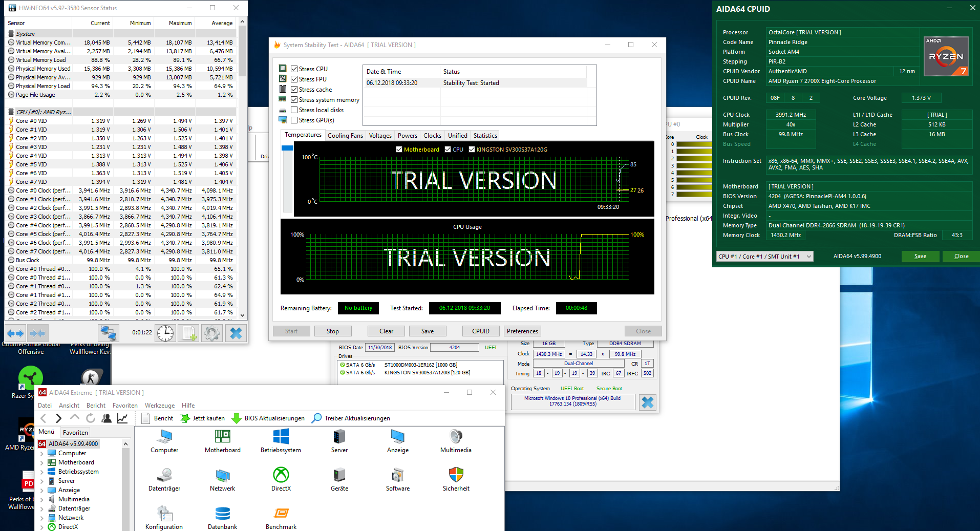Screen dimensions: 980x531
Task: Open the Anzeige monitor icon in main pane
Action: (398, 441)
